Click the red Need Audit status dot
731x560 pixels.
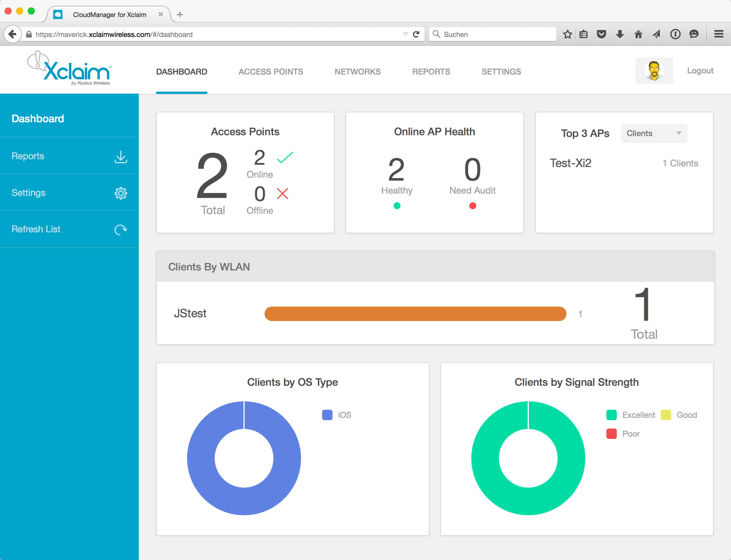point(472,206)
